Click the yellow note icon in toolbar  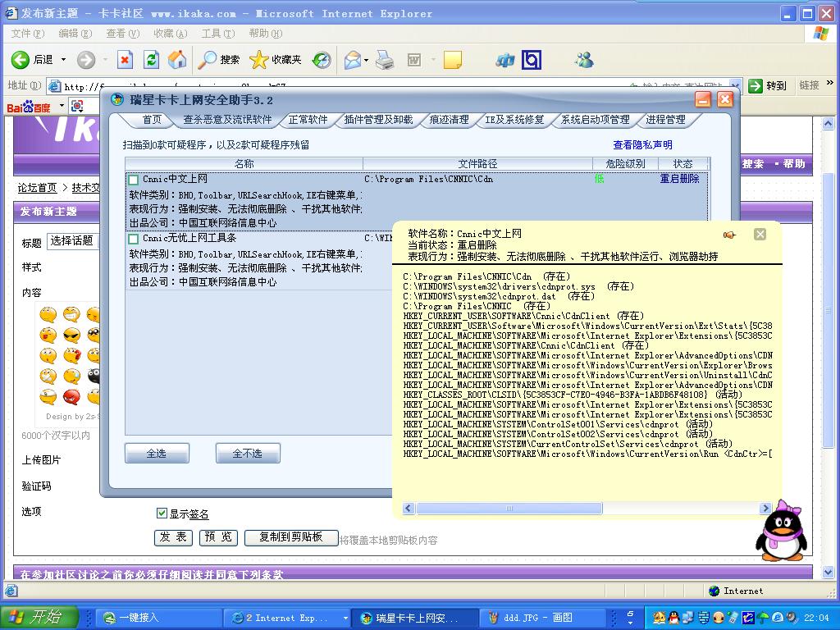point(453,60)
